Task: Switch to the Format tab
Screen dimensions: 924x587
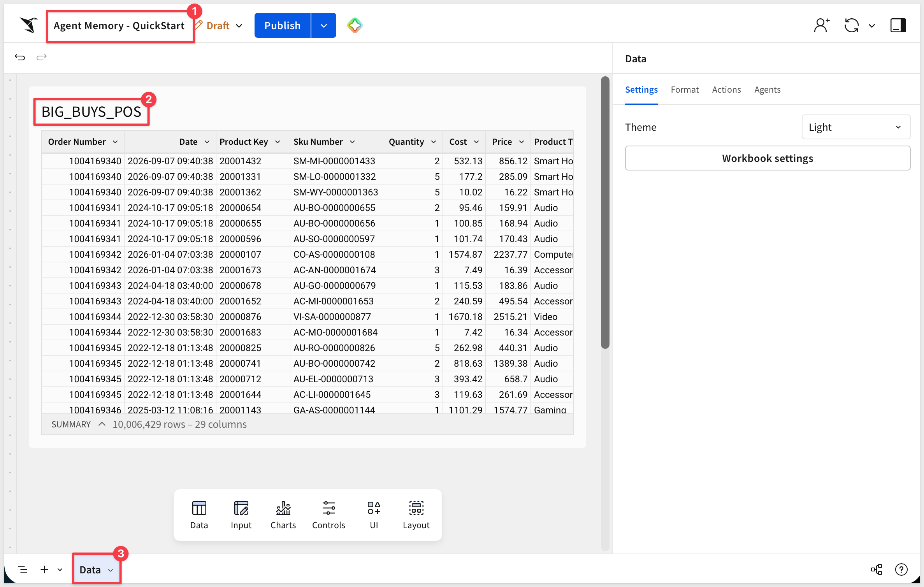Action: click(685, 90)
